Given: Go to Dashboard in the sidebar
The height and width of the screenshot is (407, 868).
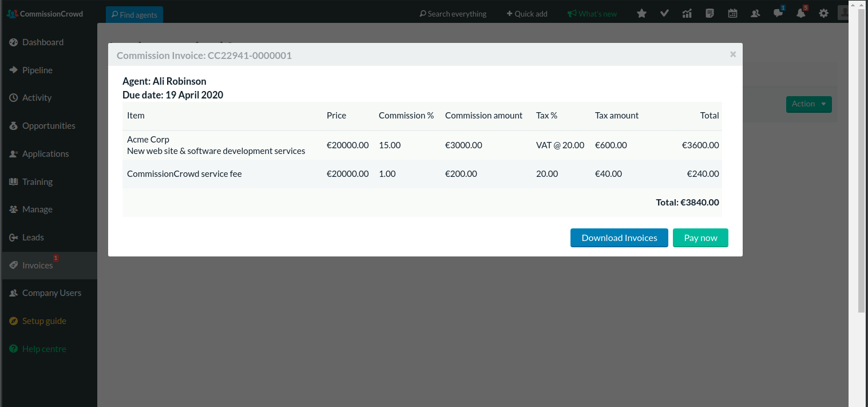Looking at the screenshot, I should pos(42,42).
